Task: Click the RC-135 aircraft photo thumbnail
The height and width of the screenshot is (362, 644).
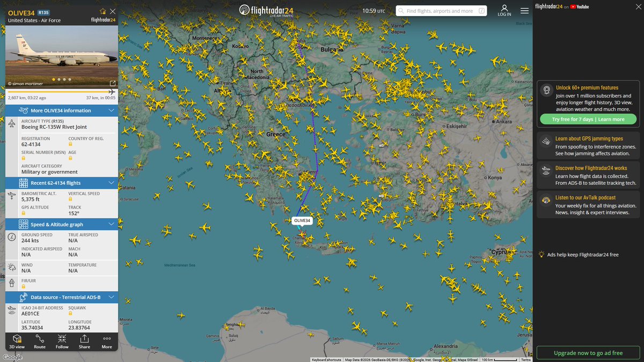Action: click(62, 56)
